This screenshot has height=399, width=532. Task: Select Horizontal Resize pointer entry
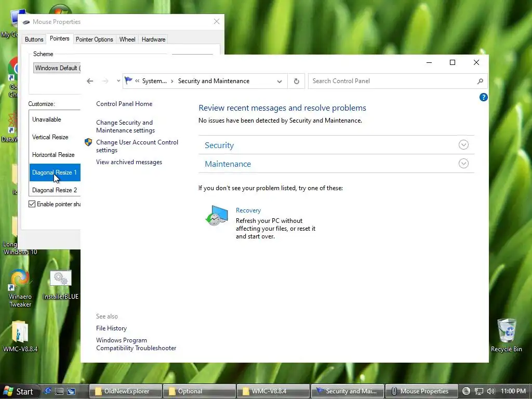pyautogui.click(x=55, y=155)
